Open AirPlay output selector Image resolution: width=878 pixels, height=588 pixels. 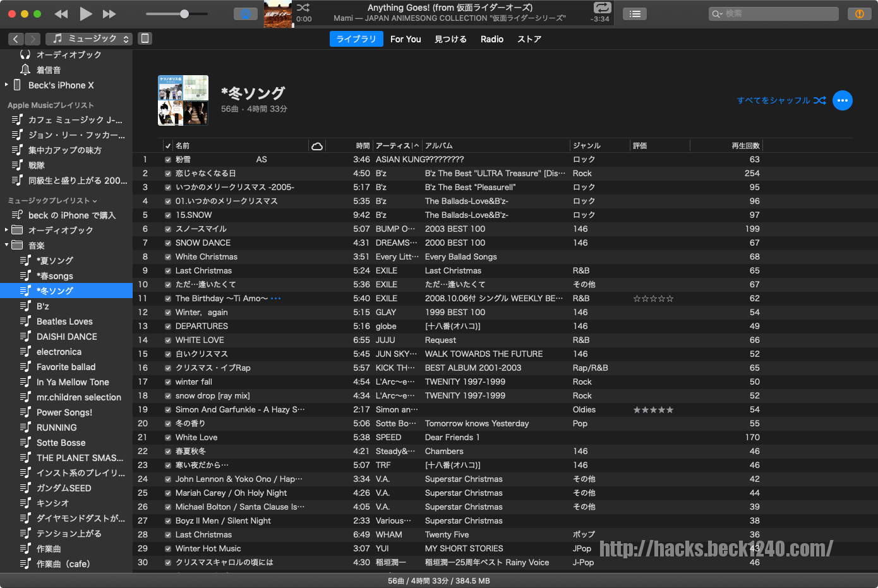coord(246,14)
